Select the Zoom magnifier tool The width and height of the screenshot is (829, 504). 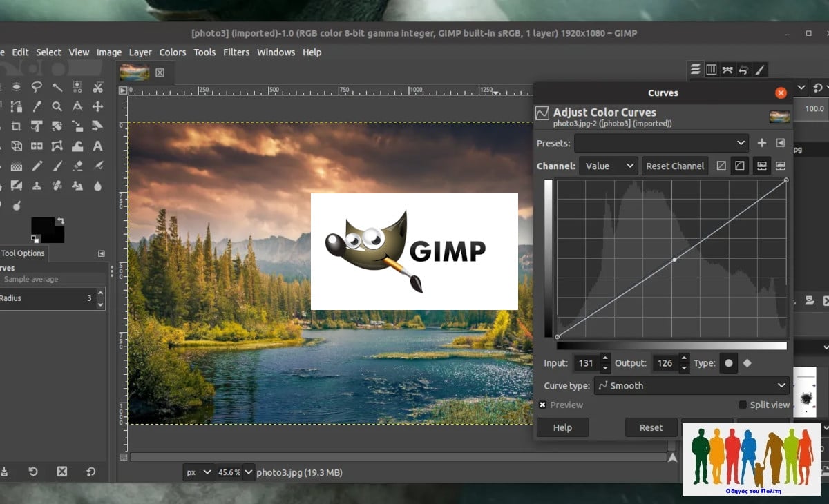point(57,106)
